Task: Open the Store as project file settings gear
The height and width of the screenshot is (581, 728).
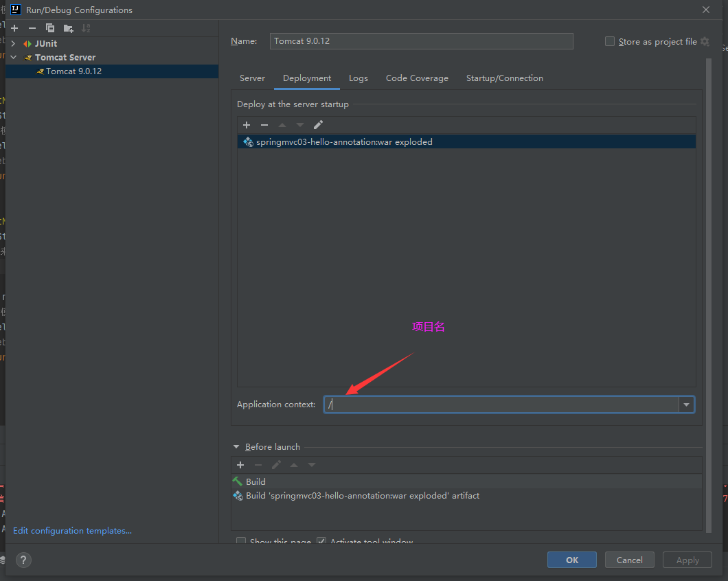Action: (x=705, y=41)
